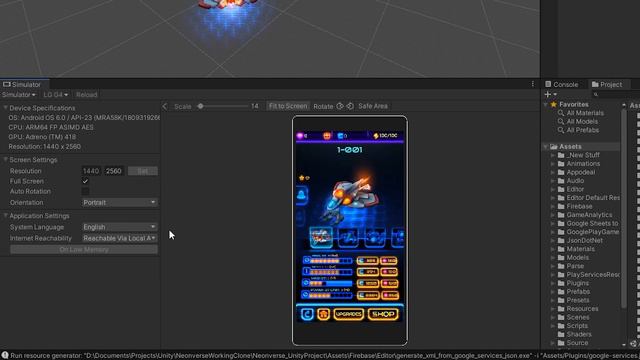Click the plus create-asset icon in Project
The width and height of the screenshot is (640, 360).
[x=548, y=94]
